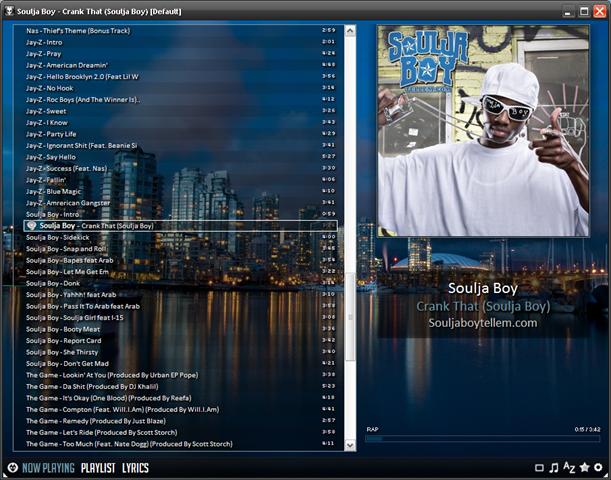The height and width of the screenshot is (480, 611).
Task: Select the playing Crank That (Soulja Boy) row
Action: coord(180,226)
